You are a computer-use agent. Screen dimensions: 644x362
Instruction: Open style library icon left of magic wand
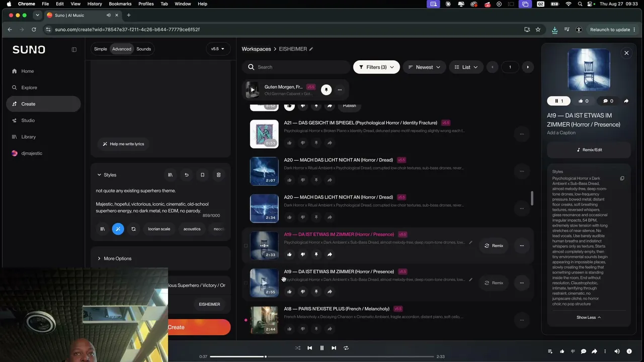pos(103,229)
